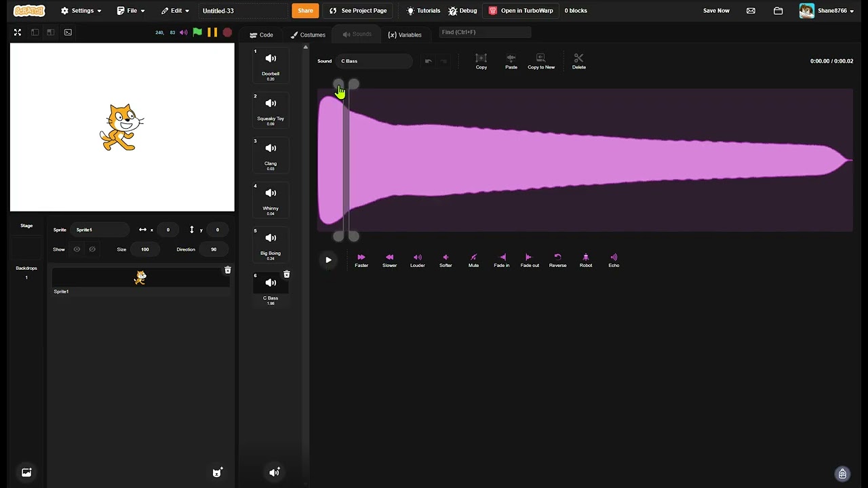The height and width of the screenshot is (488, 868).
Task: Click the orange Share button
Action: [x=305, y=11]
